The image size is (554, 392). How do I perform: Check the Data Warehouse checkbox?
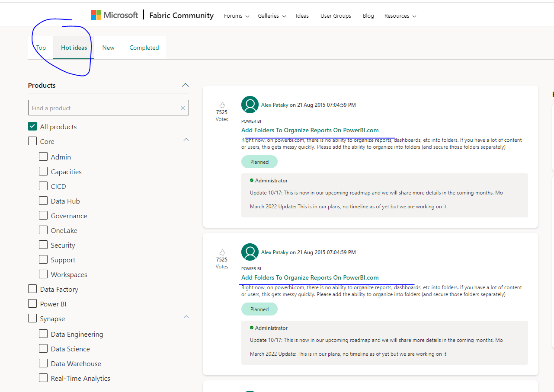pos(43,363)
